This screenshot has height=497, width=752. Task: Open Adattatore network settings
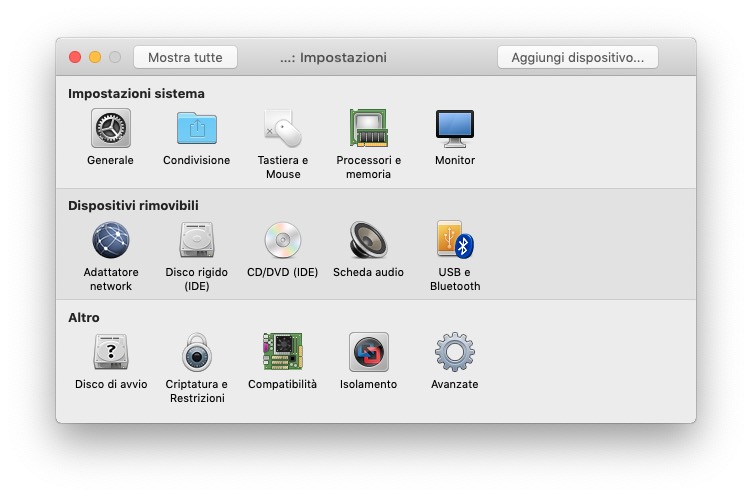111,241
